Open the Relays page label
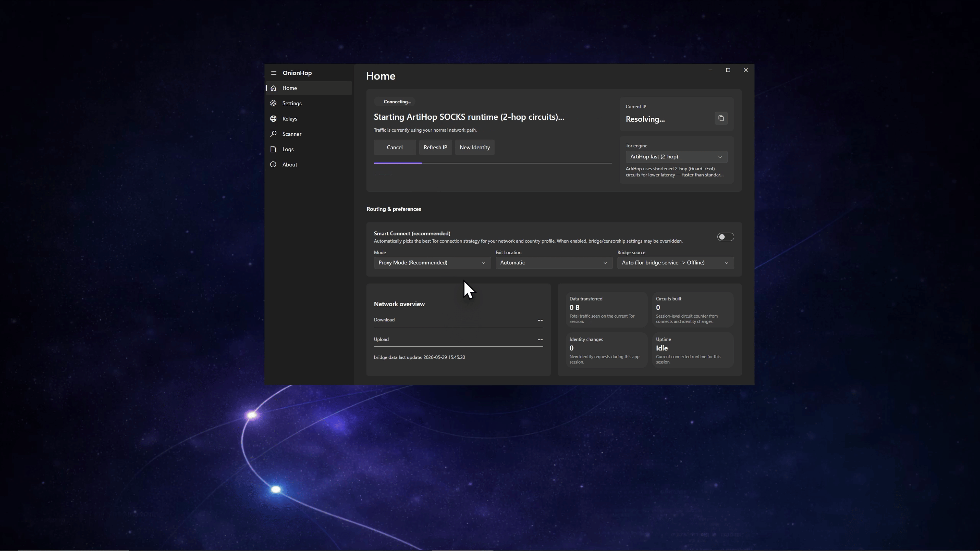 tap(289, 119)
